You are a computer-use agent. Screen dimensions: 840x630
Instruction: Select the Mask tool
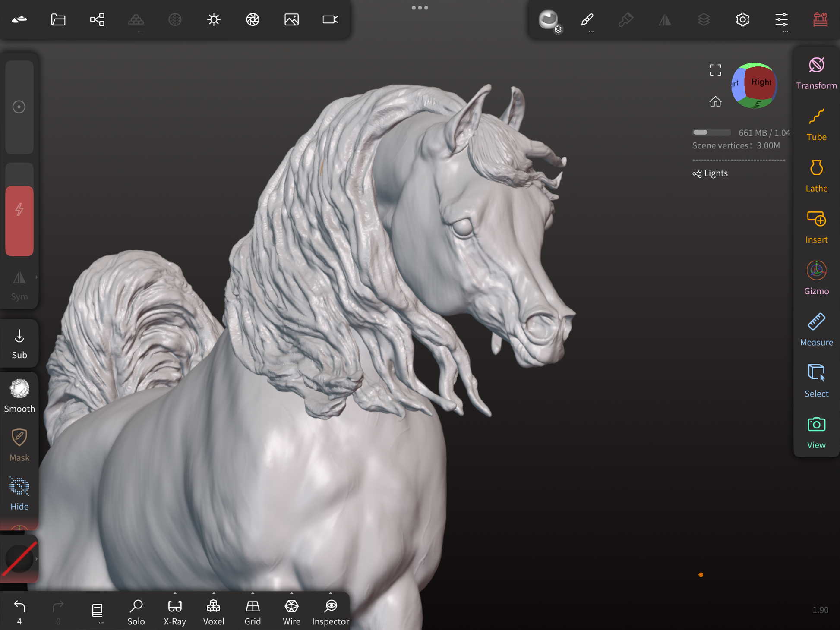click(x=19, y=444)
